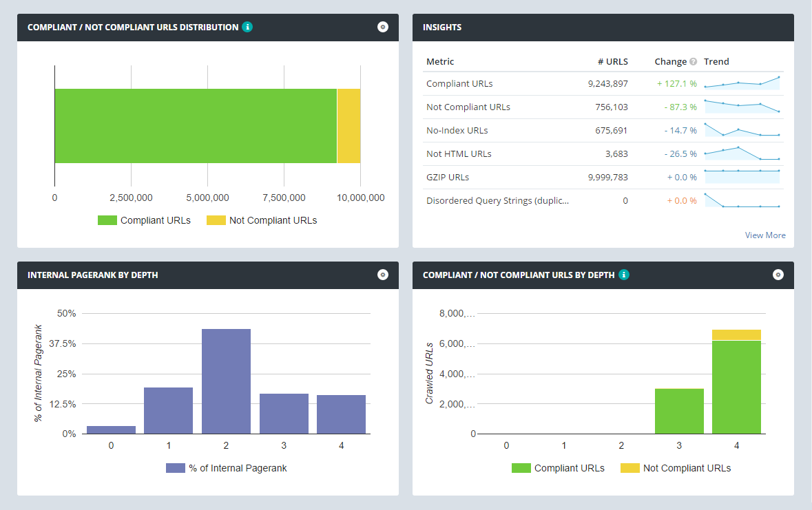The width and height of the screenshot is (812, 510).
Task: Click the Metric column header
Action: tap(440, 61)
